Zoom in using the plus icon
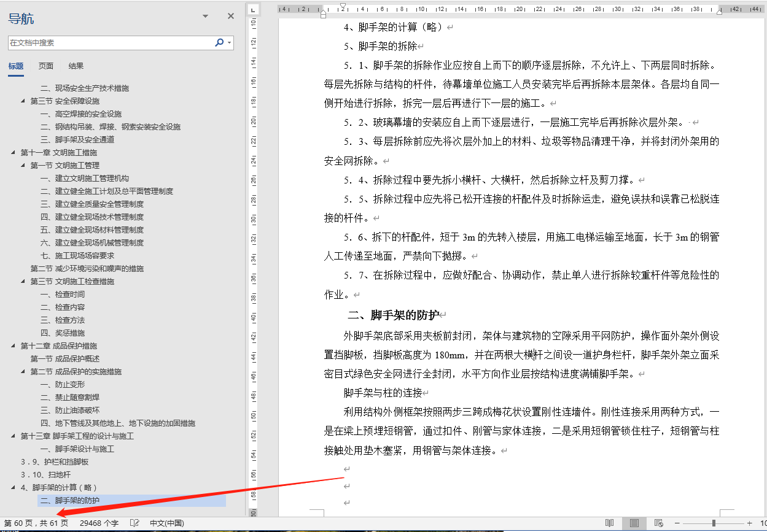The height and width of the screenshot is (532, 767). pos(750,523)
